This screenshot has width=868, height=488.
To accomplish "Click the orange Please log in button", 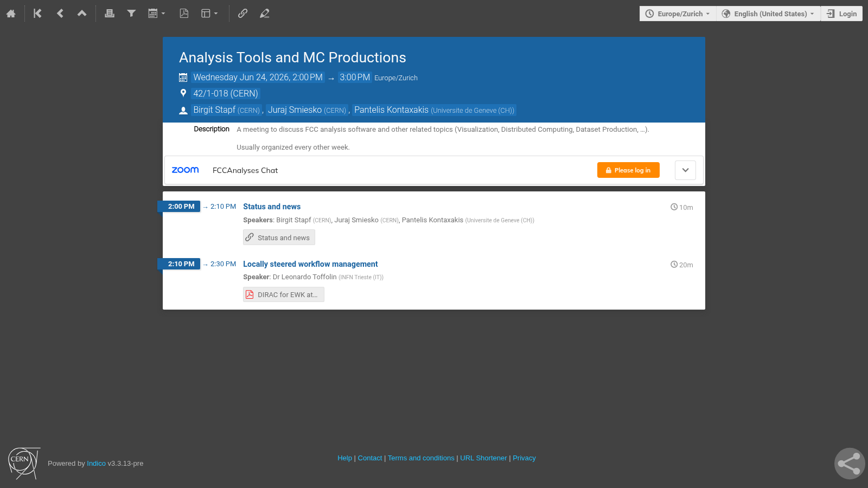I will (x=628, y=170).
